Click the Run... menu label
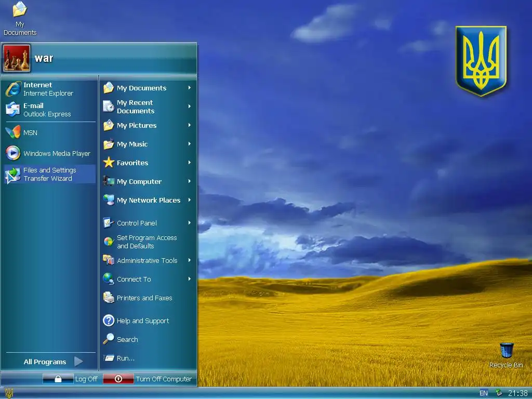532x399 pixels. (x=126, y=358)
